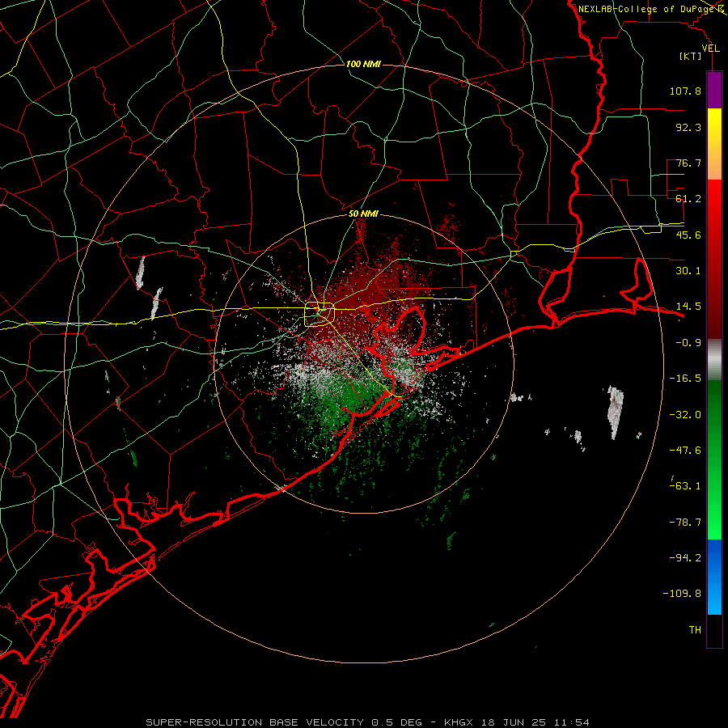Viewport: 728px width, 728px height.
Task: Click the -63.1 velocity scale value
Action: point(685,486)
